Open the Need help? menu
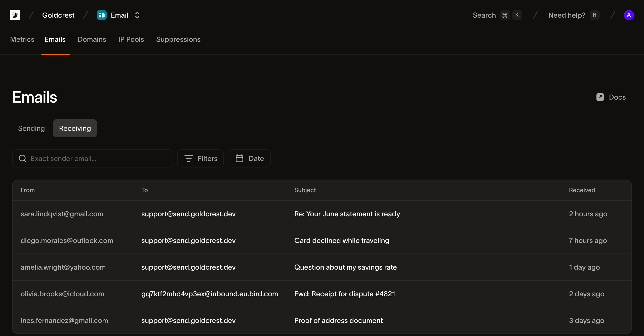644x336 pixels. click(567, 15)
